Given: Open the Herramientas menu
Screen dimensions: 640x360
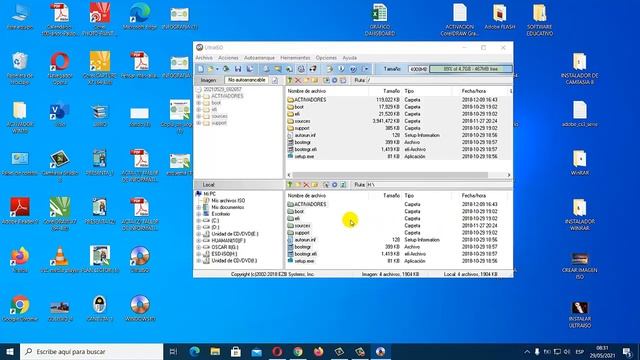Looking at the screenshot, I should coord(295,58).
